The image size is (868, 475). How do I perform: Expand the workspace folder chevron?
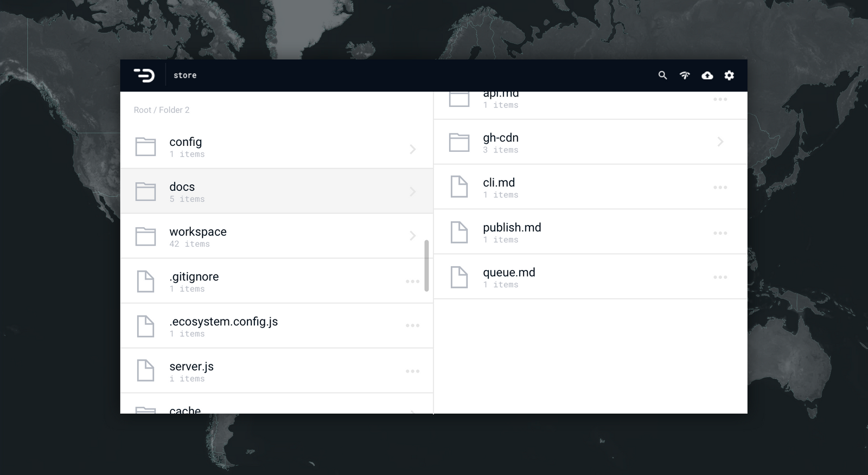[413, 235]
